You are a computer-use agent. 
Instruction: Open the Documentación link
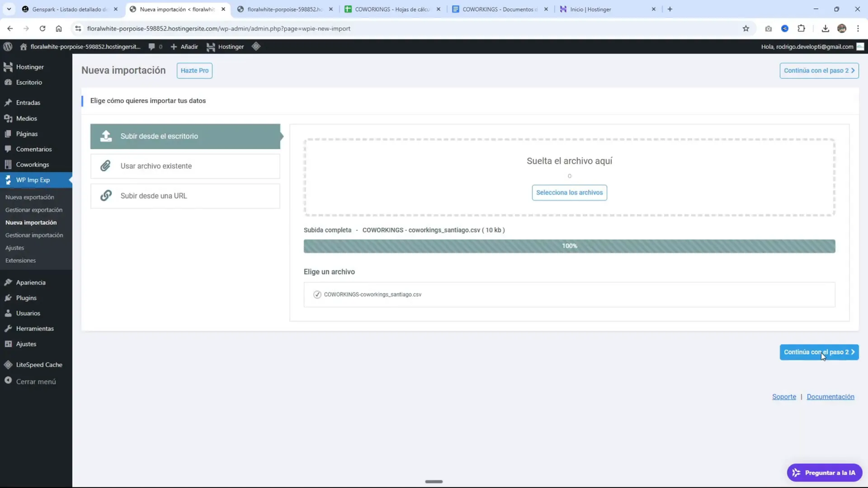[830, 397]
